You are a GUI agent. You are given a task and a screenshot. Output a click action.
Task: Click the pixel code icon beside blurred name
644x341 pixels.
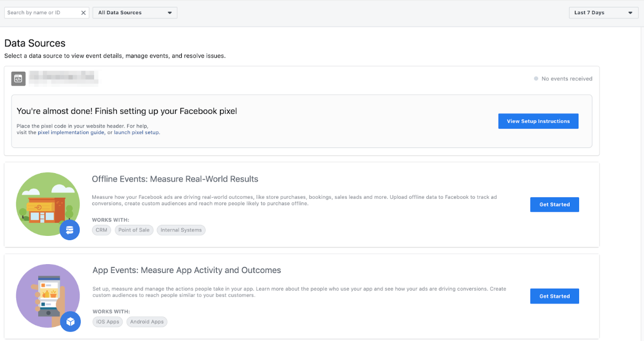pos(18,78)
